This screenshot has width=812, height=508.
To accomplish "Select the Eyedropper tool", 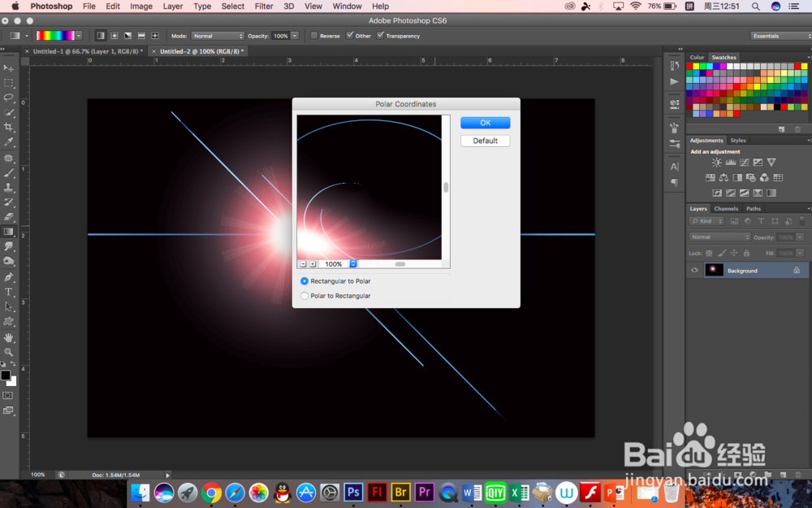I will click(8, 141).
